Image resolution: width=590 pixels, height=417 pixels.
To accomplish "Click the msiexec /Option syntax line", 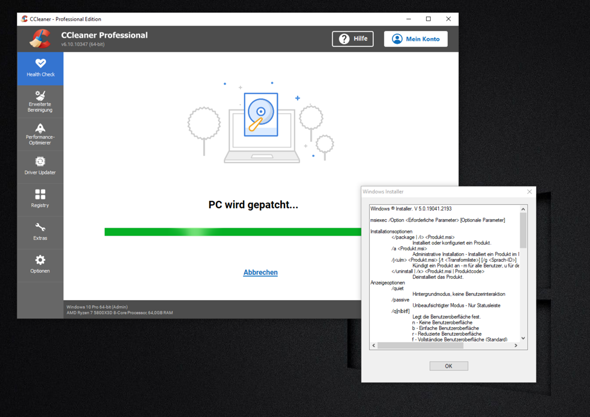I will [x=438, y=220].
